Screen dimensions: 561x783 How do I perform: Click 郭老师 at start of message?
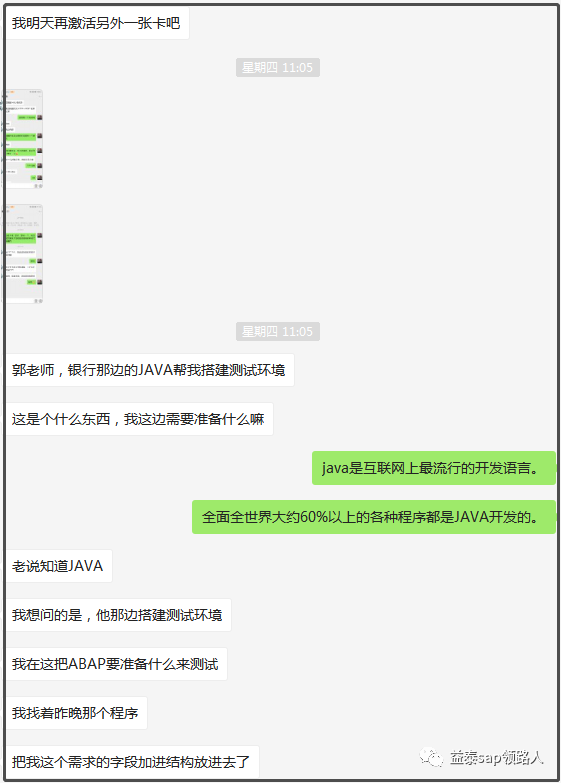click(x=32, y=370)
